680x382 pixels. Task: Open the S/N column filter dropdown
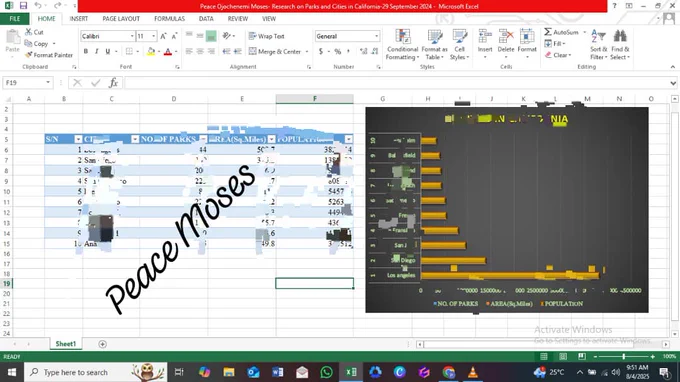pyautogui.click(x=78, y=139)
